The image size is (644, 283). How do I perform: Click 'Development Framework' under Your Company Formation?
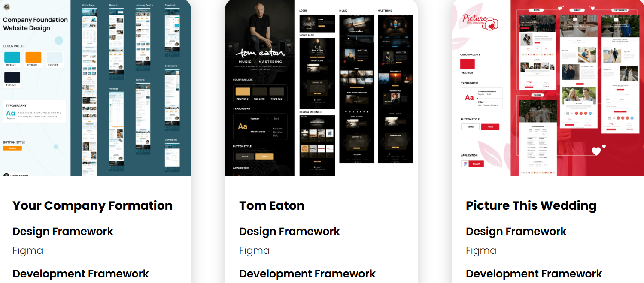[81, 274]
